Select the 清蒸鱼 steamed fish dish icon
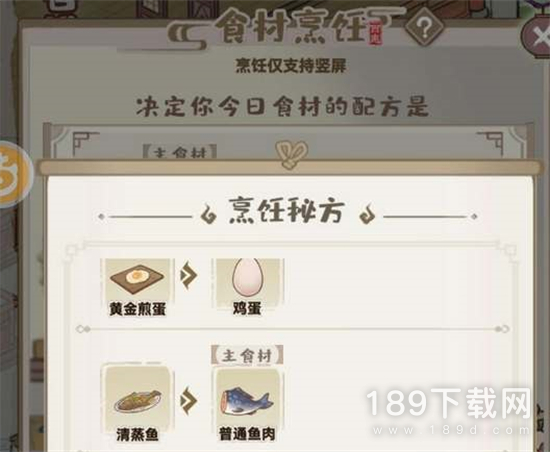 point(137,396)
